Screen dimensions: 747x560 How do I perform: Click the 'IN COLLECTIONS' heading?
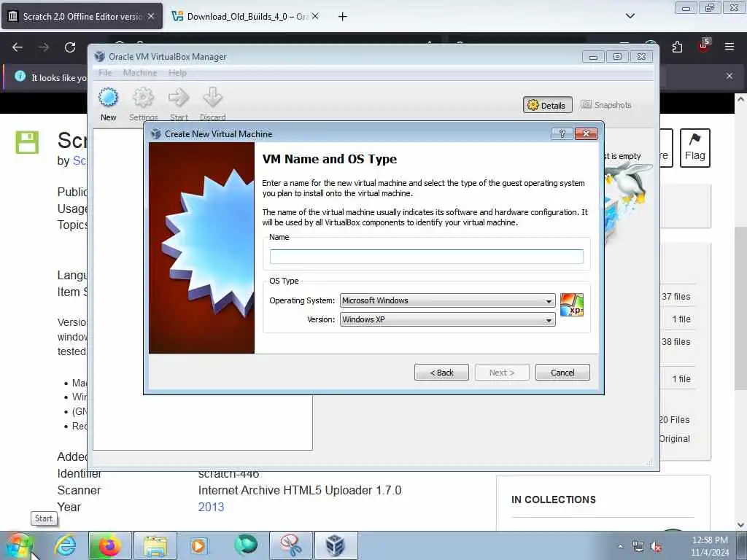point(553,499)
